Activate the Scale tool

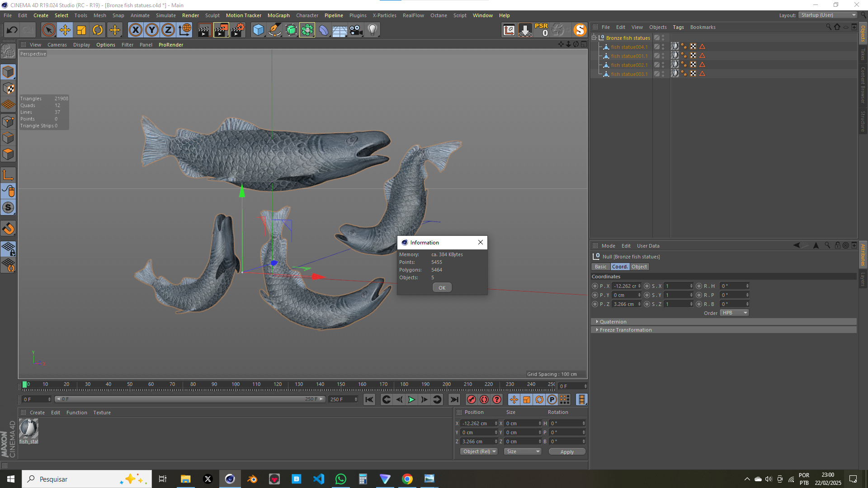click(81, 30)
